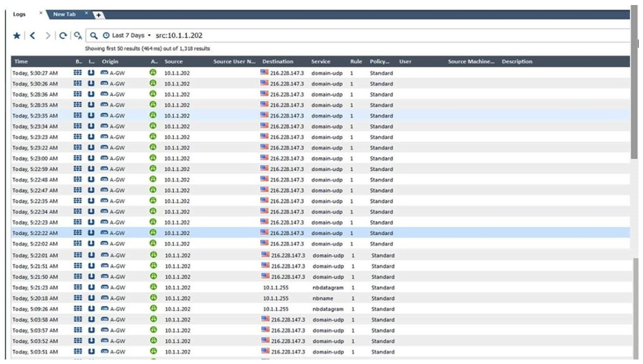Click the blade icon in the 5:21:23 AM row
Viewport: 643px width, 364px height.
pos(78,287)
